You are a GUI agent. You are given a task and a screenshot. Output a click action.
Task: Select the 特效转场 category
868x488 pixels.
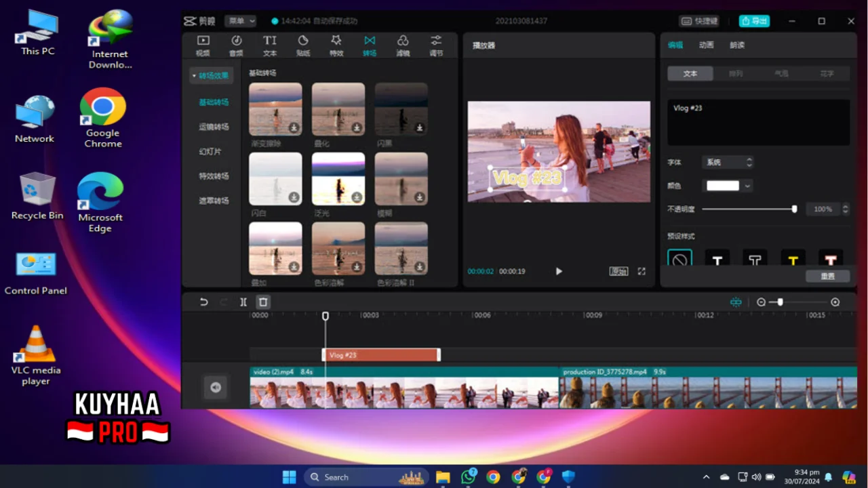(x=214, y=176)
